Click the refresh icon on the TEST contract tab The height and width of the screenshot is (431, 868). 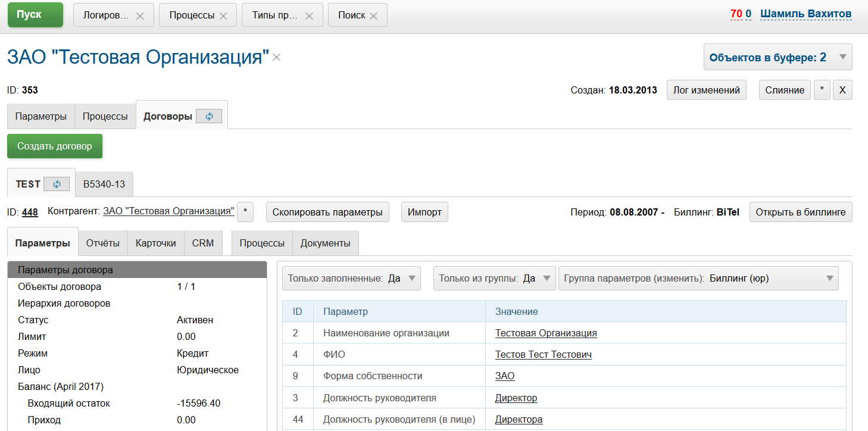click(57, 185)
